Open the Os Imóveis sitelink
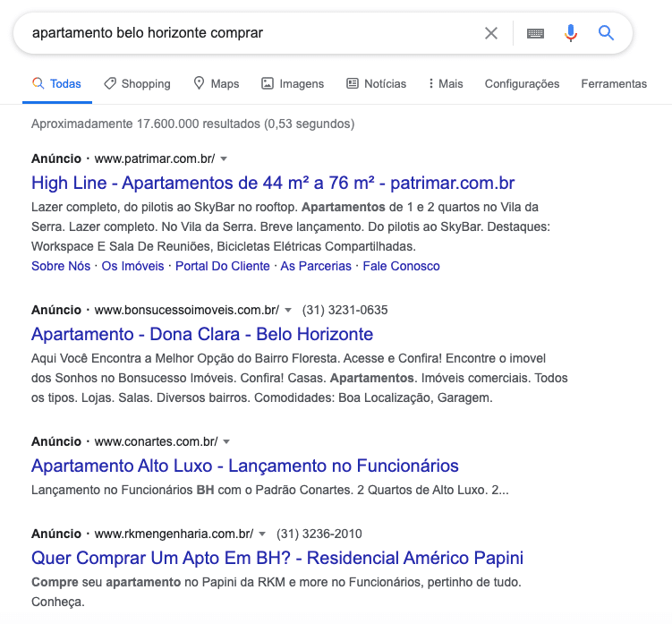The image size is (672, 624). point(132,266)
